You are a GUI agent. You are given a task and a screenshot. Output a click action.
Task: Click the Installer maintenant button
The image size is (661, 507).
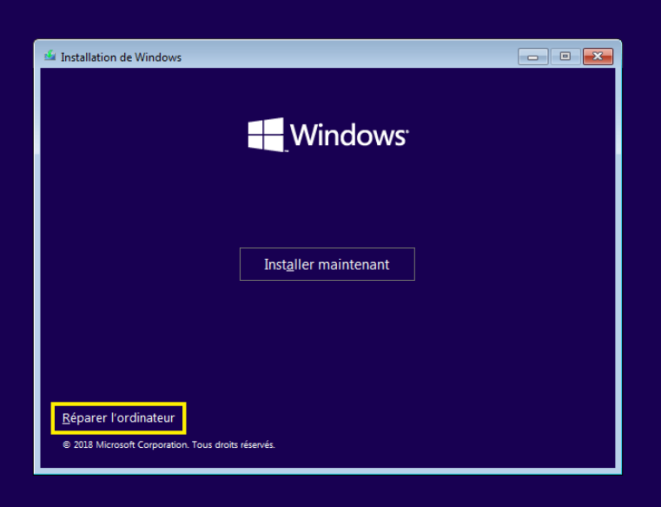327,264
